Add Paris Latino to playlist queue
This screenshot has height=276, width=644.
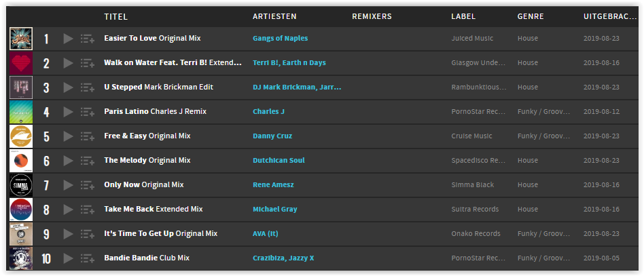point(88,112)
